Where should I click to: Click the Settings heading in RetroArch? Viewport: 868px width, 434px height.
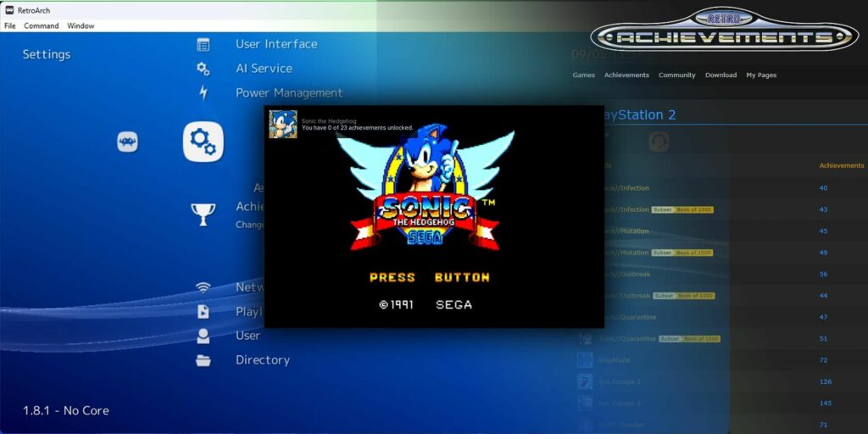click(x=47, y=54)
